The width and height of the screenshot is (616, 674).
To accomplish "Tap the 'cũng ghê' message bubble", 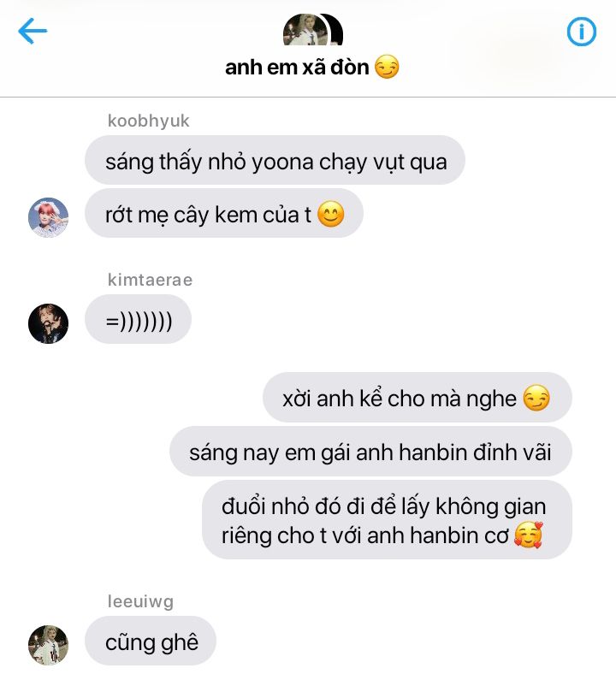I will pyautogui.click(x=151, y=641).
